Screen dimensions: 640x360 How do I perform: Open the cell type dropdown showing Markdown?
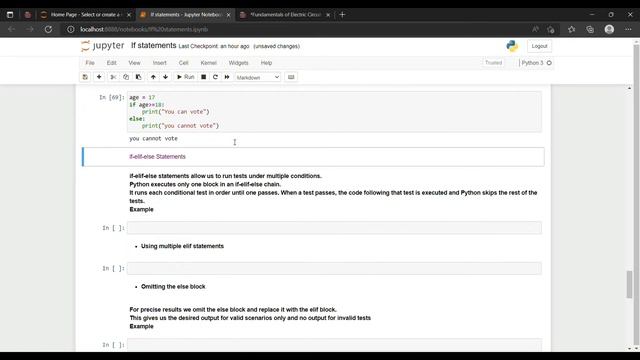[258, 77]
